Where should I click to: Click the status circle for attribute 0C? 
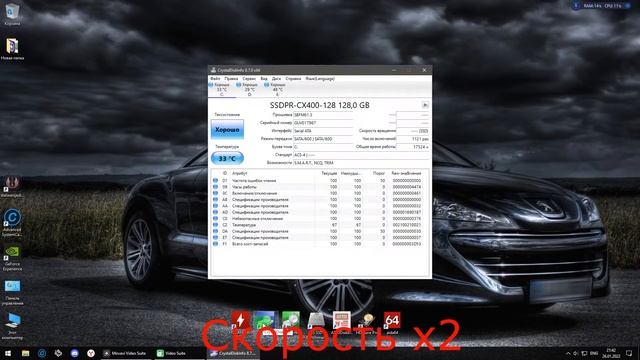[x=216, y=193]
